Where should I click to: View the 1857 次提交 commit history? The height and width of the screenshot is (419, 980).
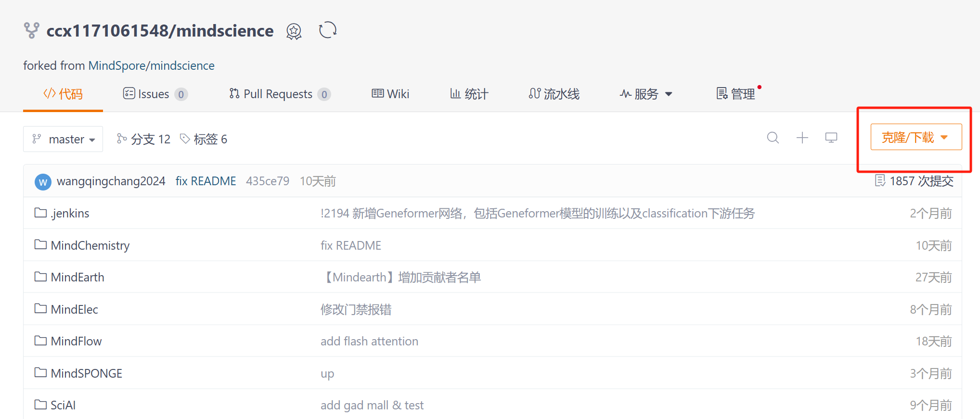click(x=921, y=181)
